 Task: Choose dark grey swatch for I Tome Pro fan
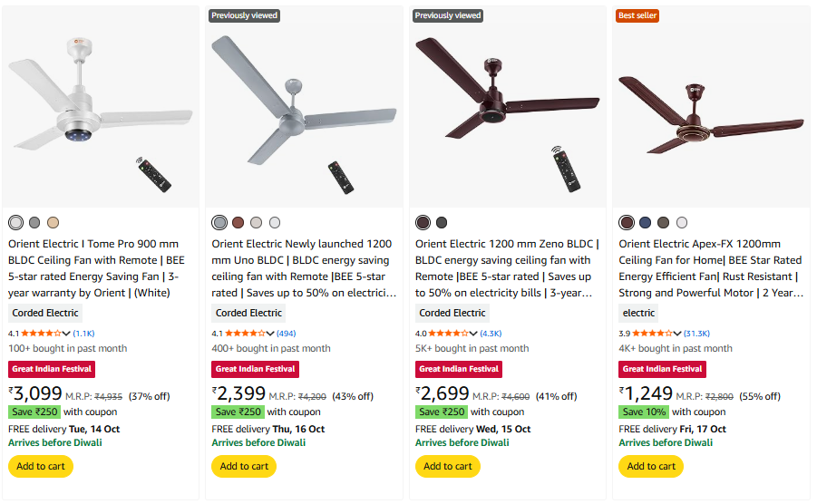coord(34,223)
